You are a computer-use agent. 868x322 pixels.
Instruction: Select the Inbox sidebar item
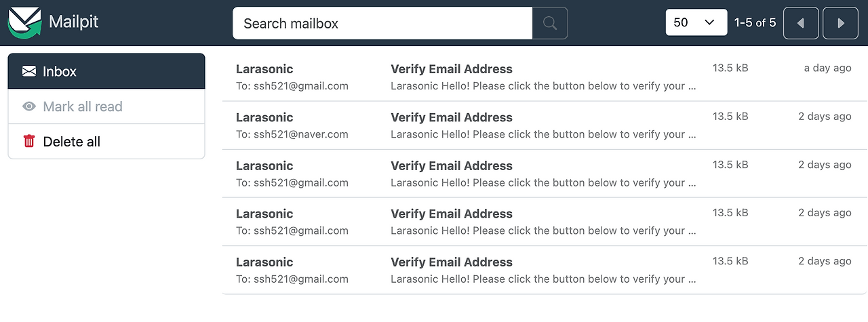(106, 71)
